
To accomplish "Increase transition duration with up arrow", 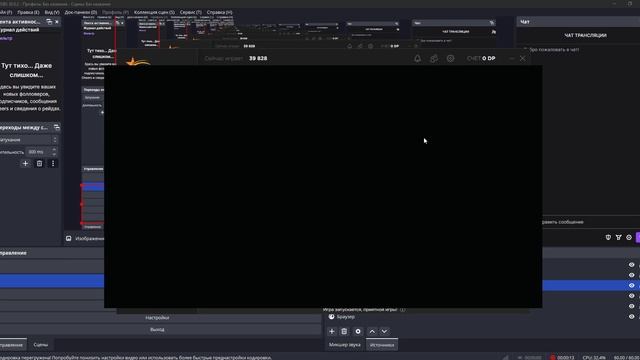I will (x=54, y=150).
